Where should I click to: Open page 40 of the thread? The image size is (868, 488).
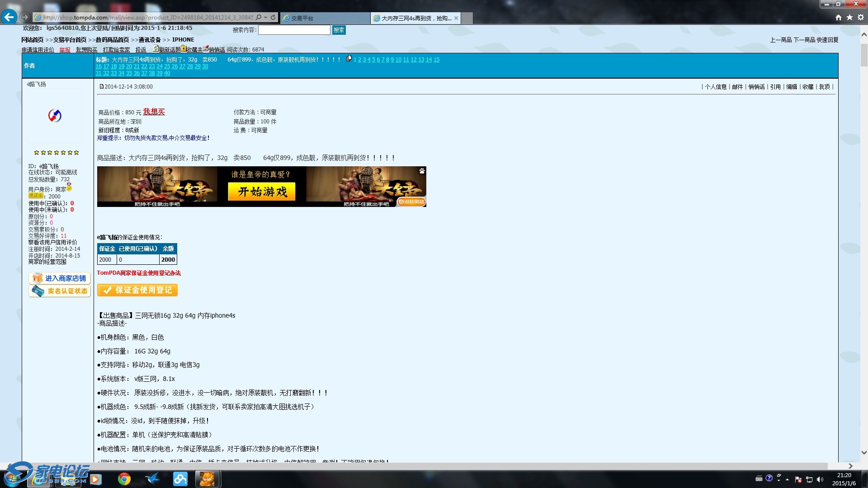point(167,73)
